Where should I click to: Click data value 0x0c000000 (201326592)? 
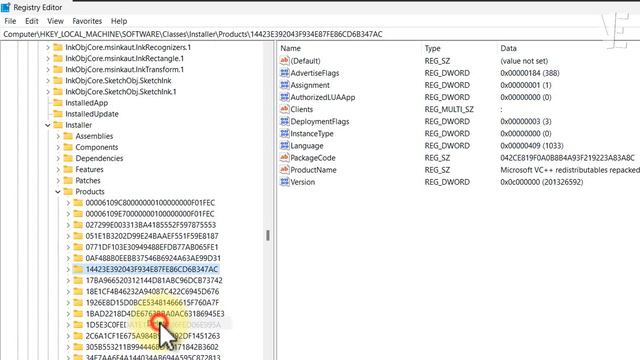(542, 182)
